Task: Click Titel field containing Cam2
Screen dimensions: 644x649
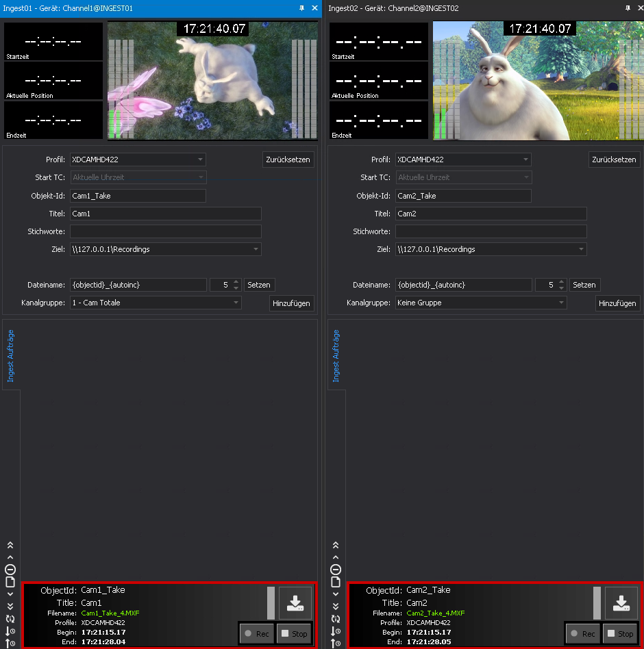Action: (491, 214)
